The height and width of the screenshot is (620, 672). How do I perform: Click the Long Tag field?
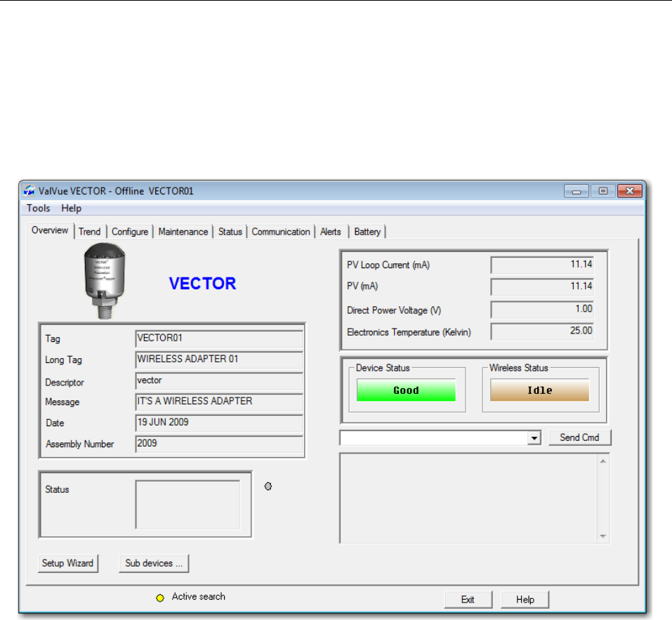(x=219, y=359)
